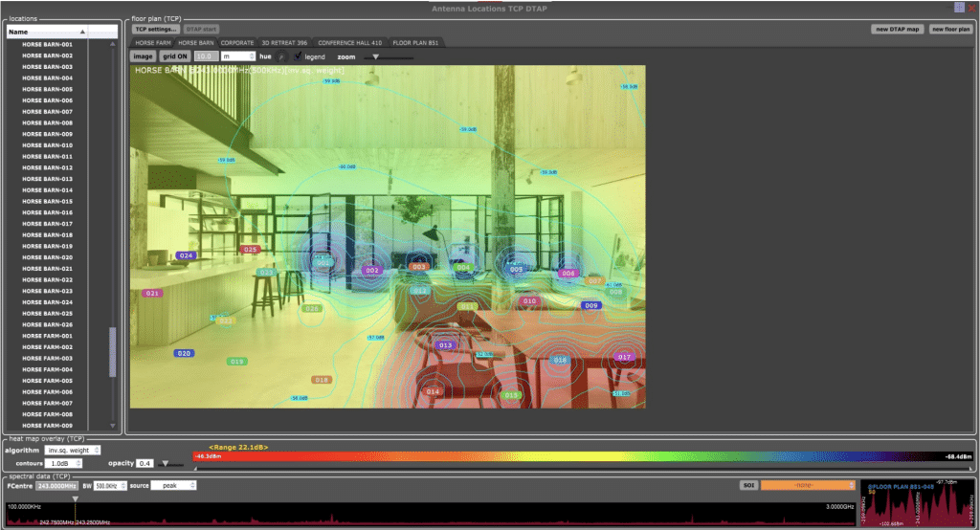Screen dimensions: 980x530
Task: Open the algorithm inv.sq. weight dropdown
Action: [74, 450]
